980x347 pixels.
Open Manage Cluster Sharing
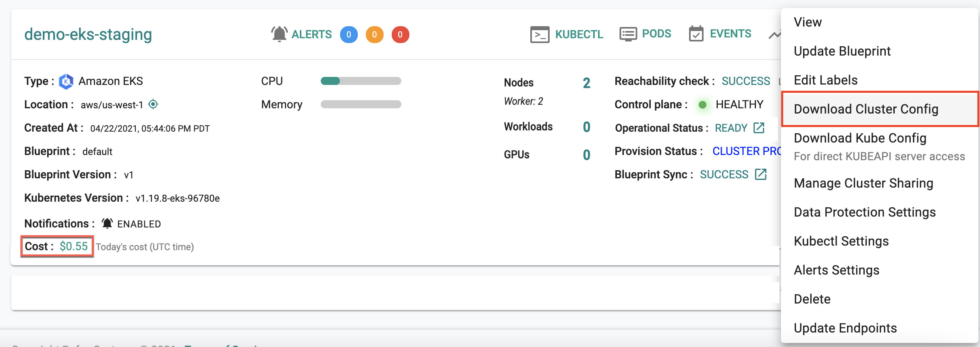click(x=880, y=183)
